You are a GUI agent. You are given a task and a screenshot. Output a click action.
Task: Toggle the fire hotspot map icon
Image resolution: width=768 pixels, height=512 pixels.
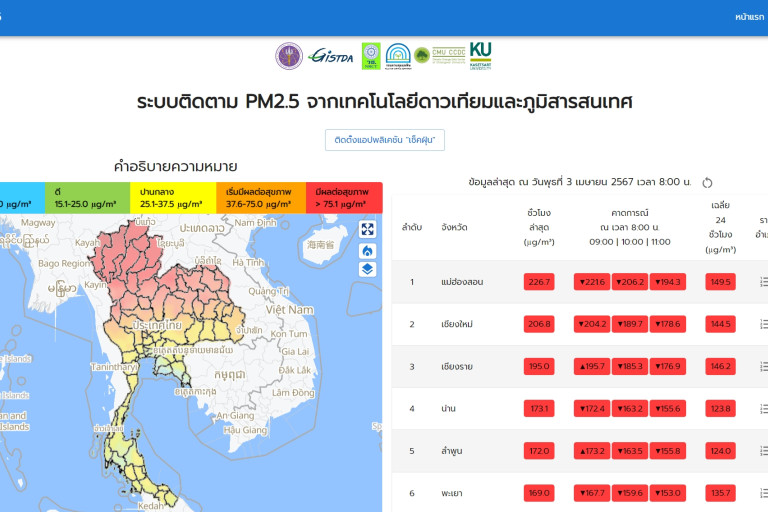coord(367,250)
